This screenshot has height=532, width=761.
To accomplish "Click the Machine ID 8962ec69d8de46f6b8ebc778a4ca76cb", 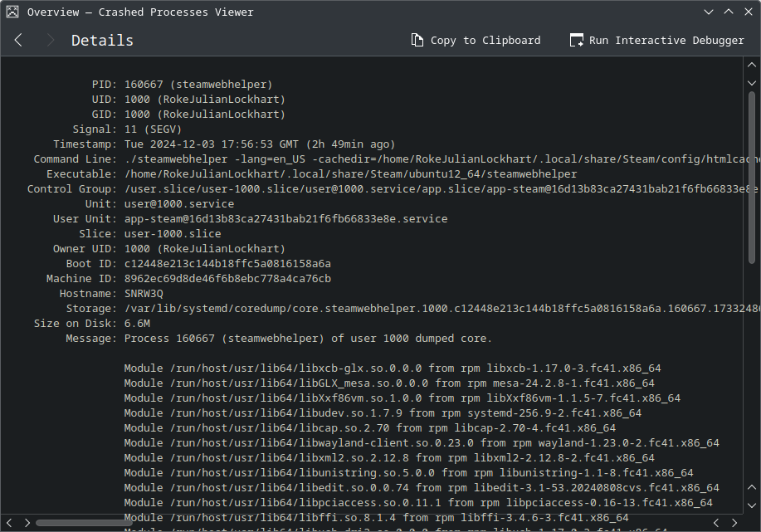I will 227,279.
